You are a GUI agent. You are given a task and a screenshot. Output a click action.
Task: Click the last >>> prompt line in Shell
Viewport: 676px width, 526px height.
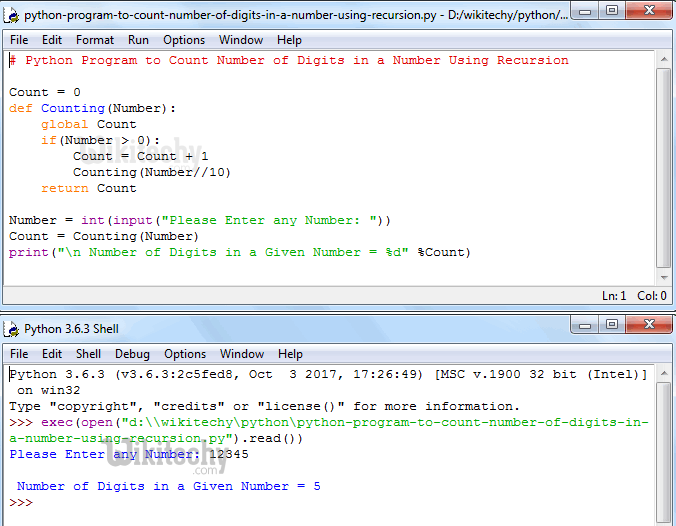click(x=22, y=502)
